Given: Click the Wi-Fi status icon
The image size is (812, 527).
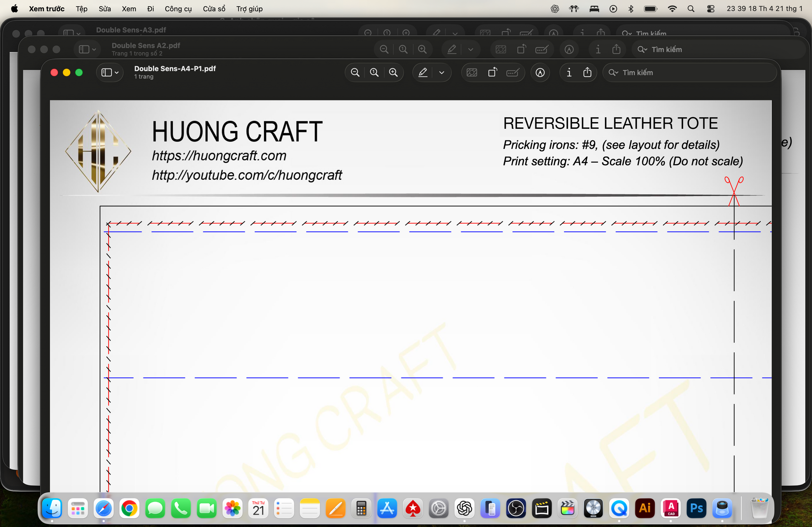Looking at the screenshot, I should (672, 9).
